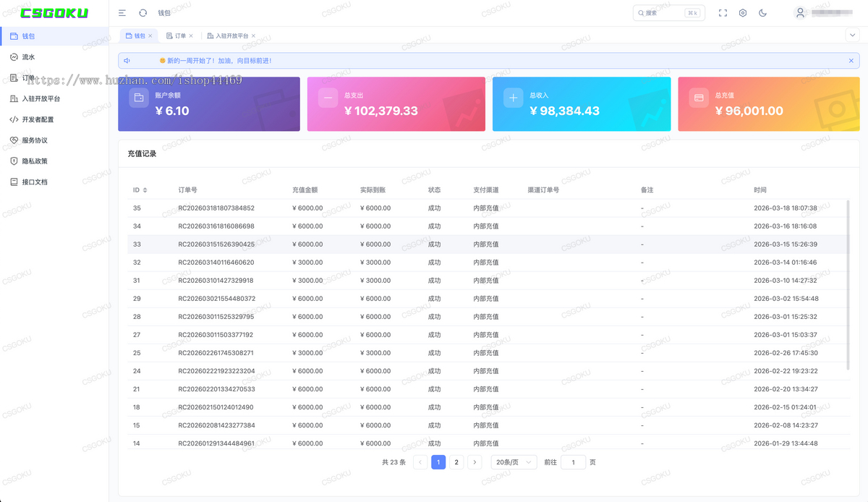Click the 总收入 plus icon
The height and width of the screenshot is (502, 868).
(x=513, y=98)
